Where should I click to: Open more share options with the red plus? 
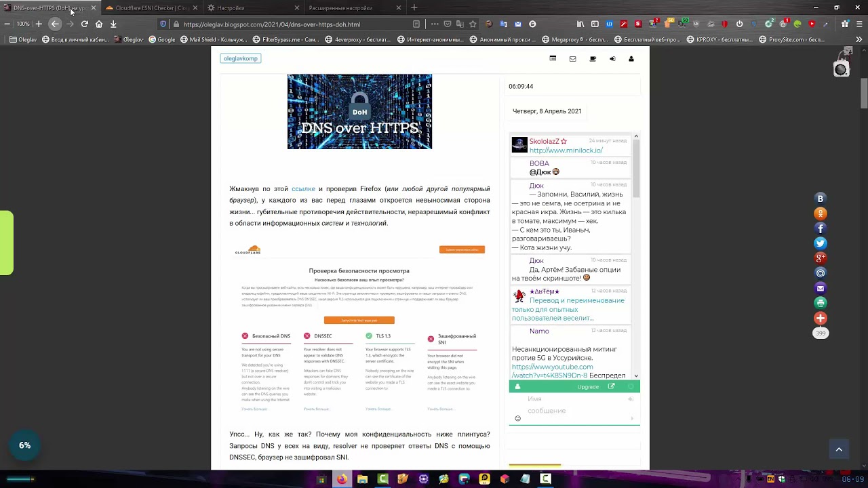(821, 318)
